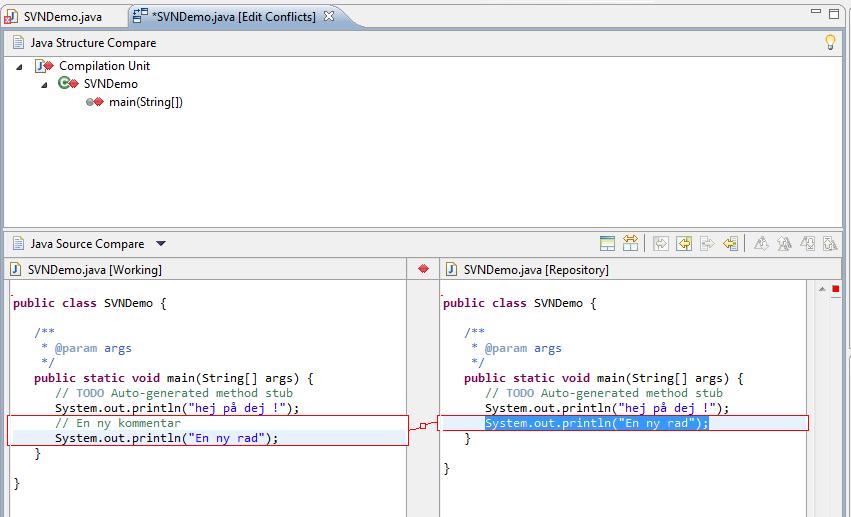Switch to the SVNDemo.java editor tab
851x517 pixels.
tap(62, 17)
